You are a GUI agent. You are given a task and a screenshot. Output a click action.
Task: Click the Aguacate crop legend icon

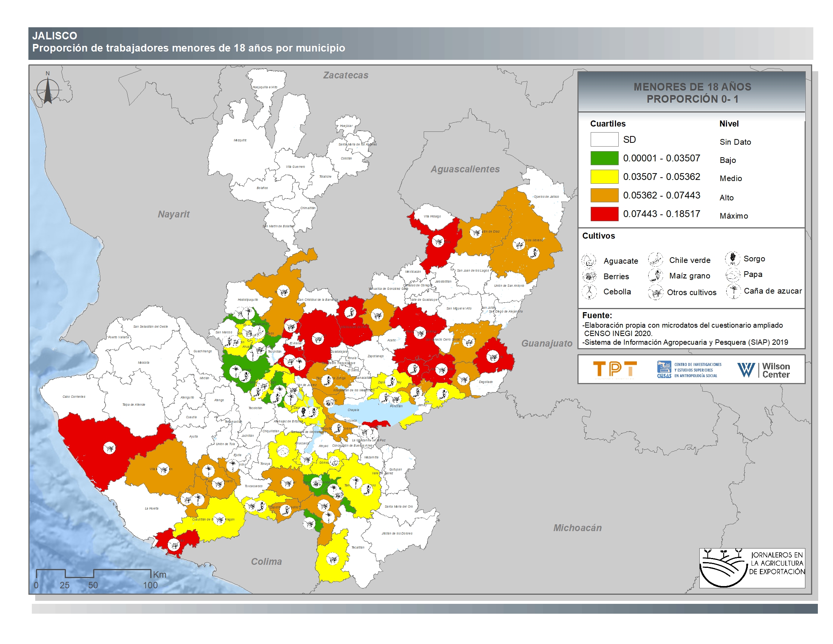[588, 261]
